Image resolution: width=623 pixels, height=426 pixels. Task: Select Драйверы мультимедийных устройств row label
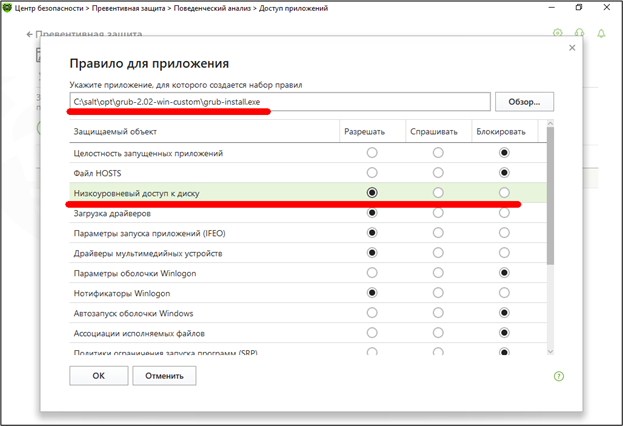click(x=148, y=254)
